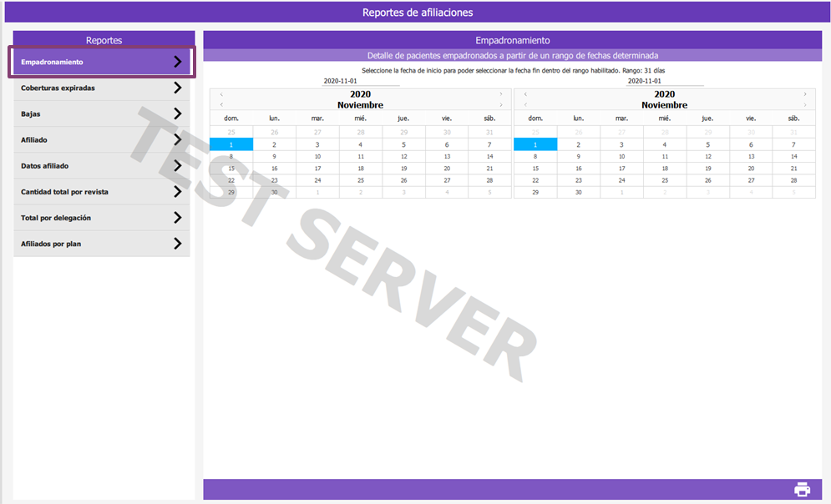
Task: Pick day 24 in start-date calendar
Action: (317, 180)
